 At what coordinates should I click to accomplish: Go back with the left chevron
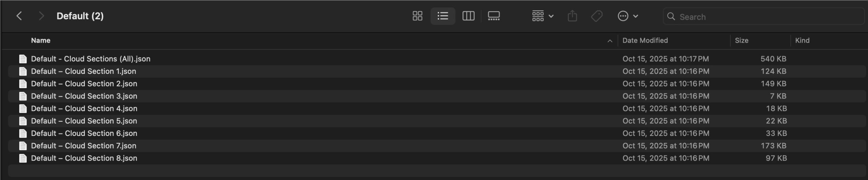(x=19, y=16)
